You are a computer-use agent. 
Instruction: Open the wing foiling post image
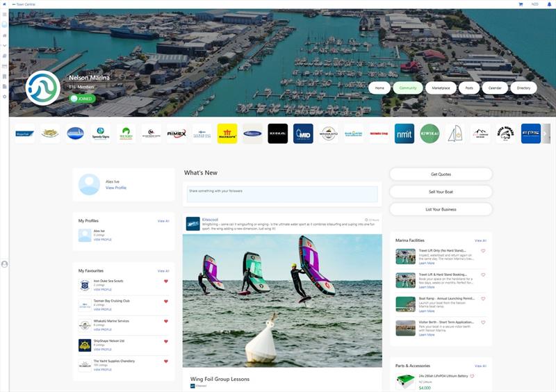[282, 300]
